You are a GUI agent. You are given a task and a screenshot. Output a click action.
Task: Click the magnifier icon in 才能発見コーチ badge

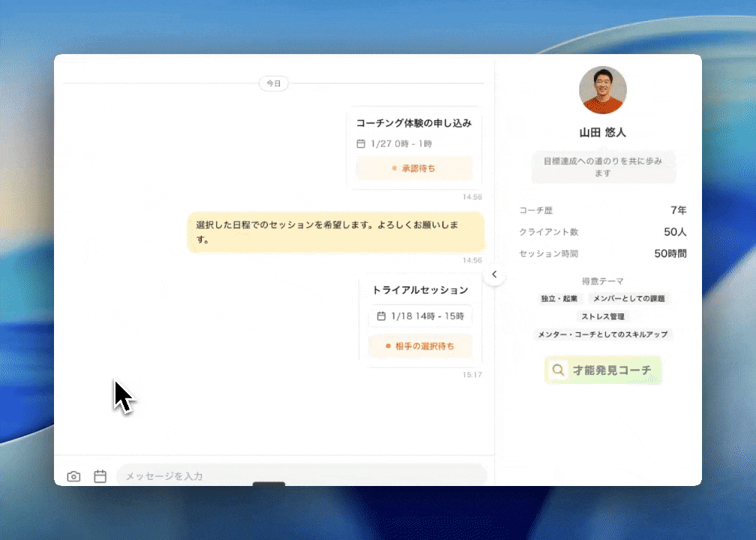[x=558, y=370]
